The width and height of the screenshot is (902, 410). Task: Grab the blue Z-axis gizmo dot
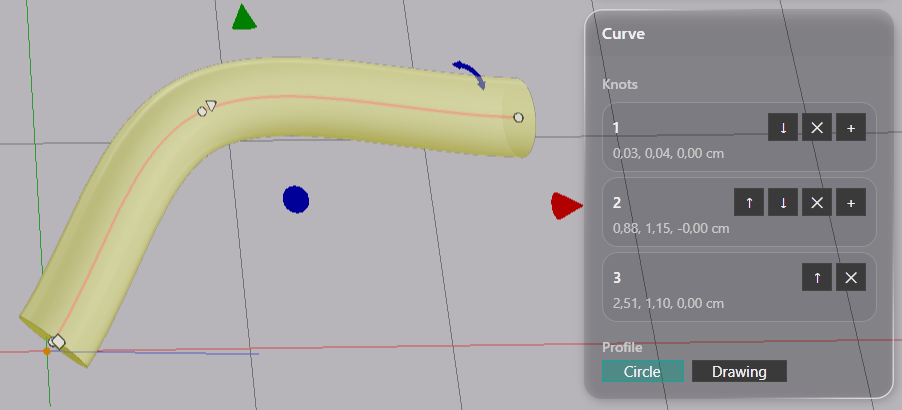pyautogui.click(x=296, y=200)
